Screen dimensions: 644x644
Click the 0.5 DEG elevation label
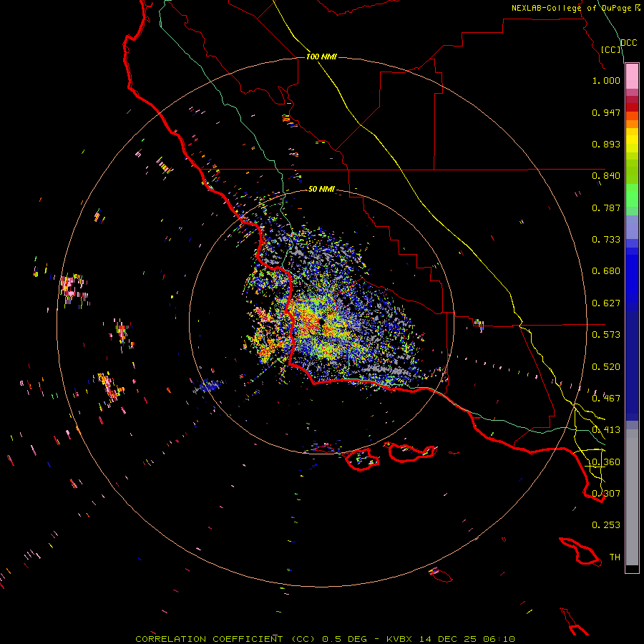pyautogui.click(x=344, y=639)
